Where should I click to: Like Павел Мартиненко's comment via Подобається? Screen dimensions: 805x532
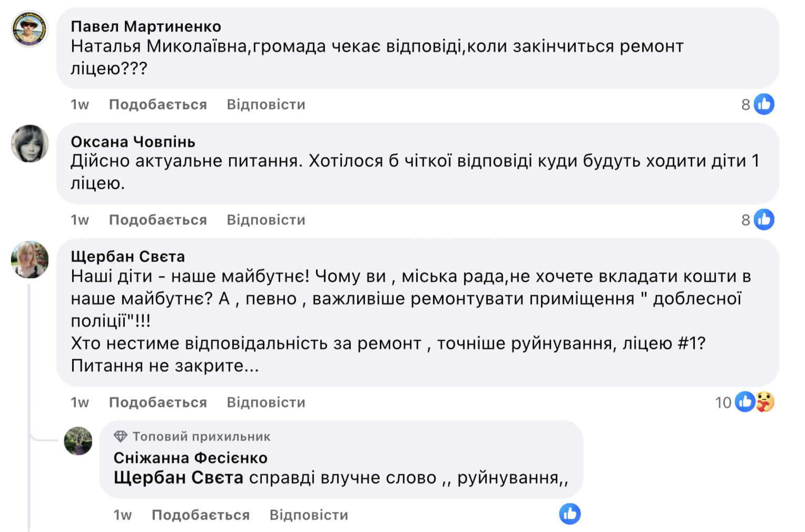(x=158, y=104)
